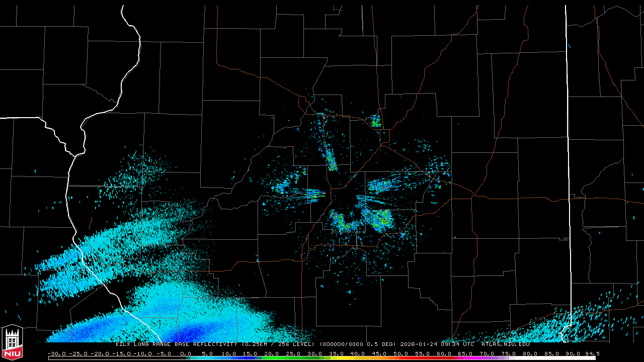
Task: Select the 50.0 reflectivity label
Action: 401,353
